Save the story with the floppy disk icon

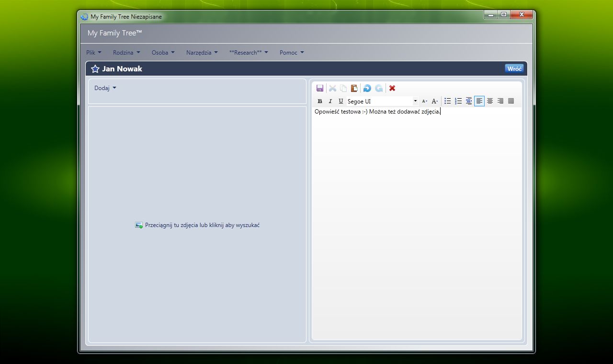[320, 88]
